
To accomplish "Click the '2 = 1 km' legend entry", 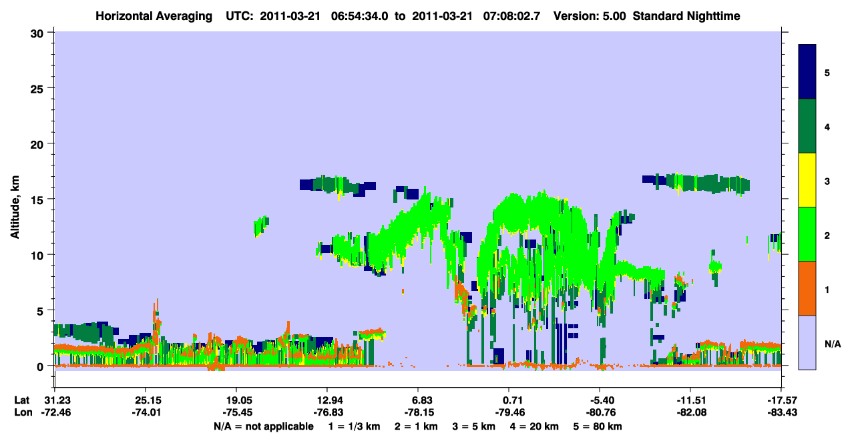I will [415, 426].
